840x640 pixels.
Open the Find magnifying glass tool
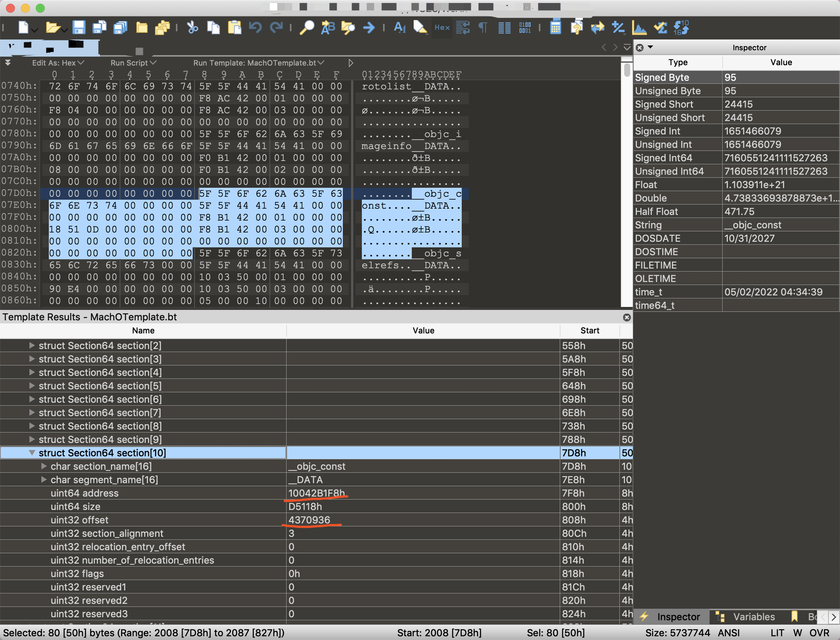coord(306,28)
